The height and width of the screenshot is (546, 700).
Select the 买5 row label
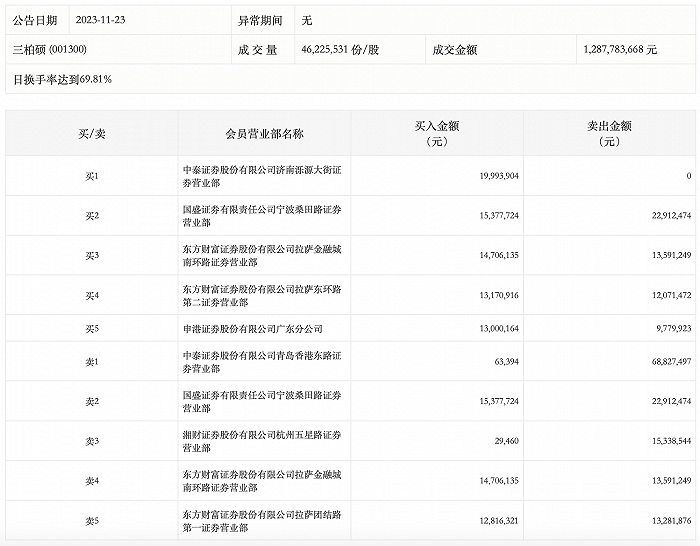[x=92, y=329]
